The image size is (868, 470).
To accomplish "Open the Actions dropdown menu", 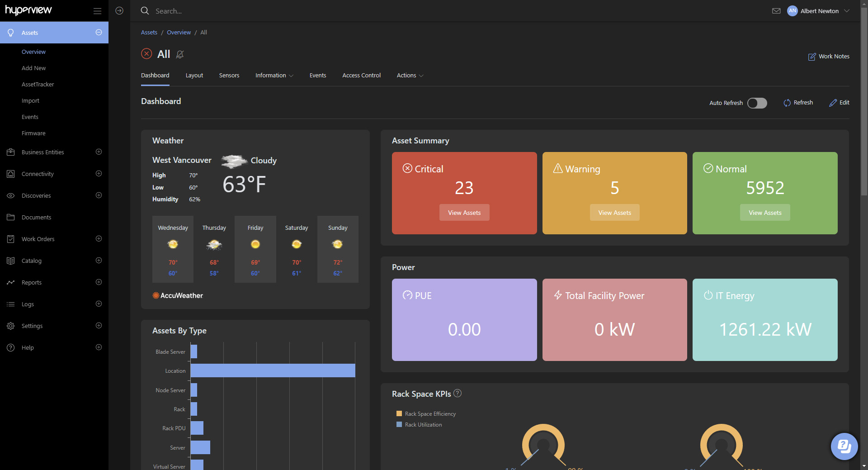I will 410,76.
